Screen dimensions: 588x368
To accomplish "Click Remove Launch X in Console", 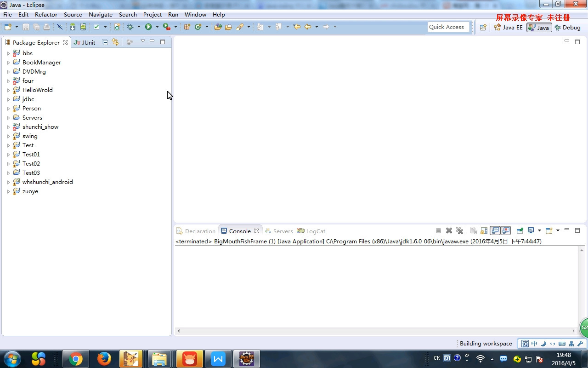I will tap(449, 231).
